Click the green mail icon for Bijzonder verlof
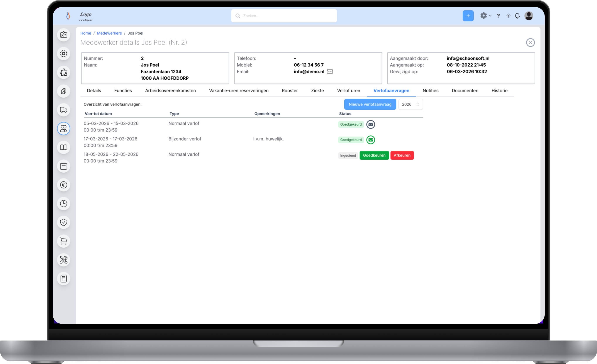The height and width of the screenshot is (364, 597). [370, 140]
